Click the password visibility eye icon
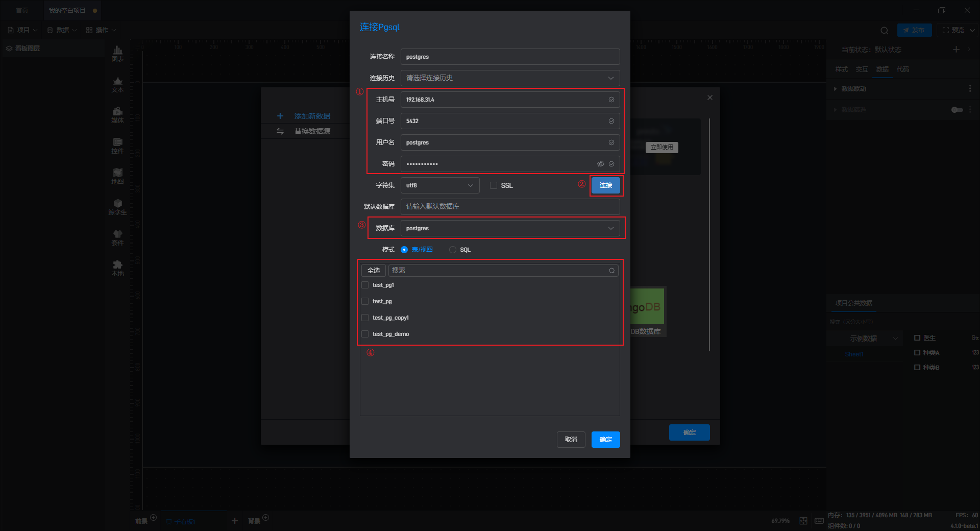980x531 pixels. (x=600, y=164)
